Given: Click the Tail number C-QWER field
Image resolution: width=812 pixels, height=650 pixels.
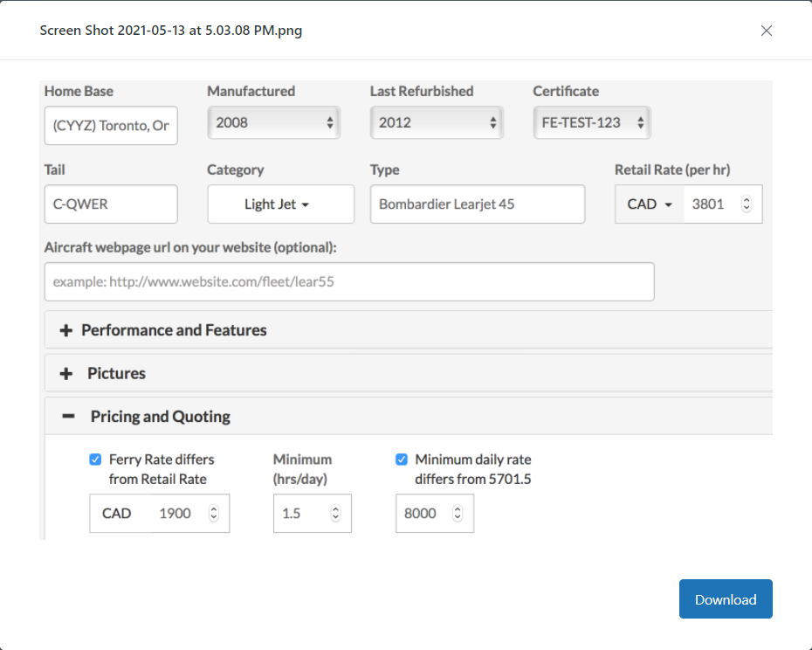Looking at the screenshot, I should click(x=111, y=204).
